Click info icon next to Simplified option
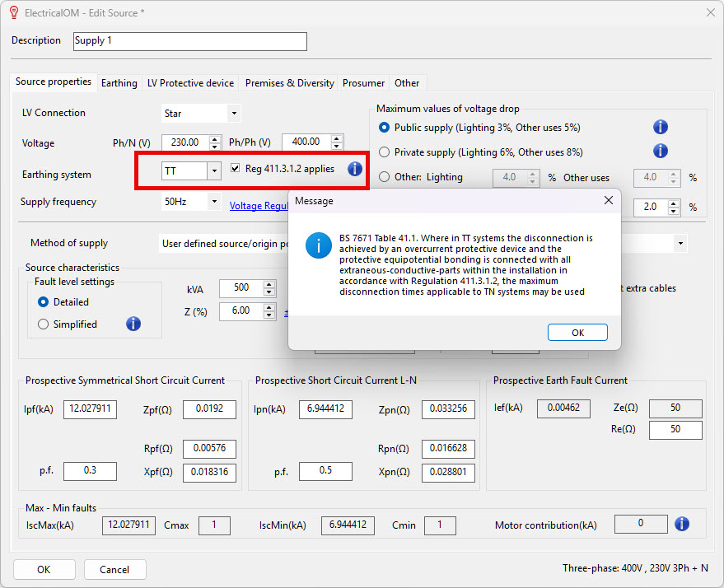 tap(133, 324)
